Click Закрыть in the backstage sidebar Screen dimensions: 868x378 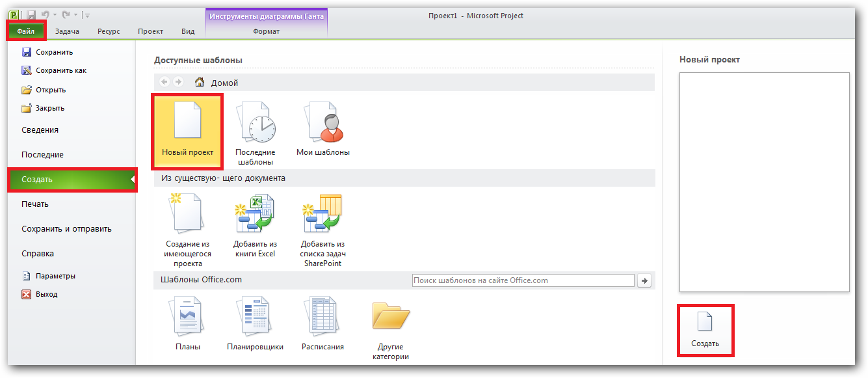43,108
